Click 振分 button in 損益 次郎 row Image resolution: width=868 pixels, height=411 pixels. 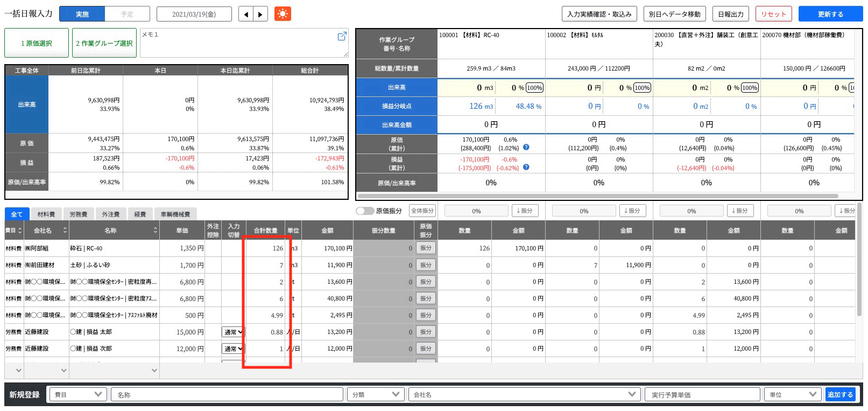click(x=426, y=349)
